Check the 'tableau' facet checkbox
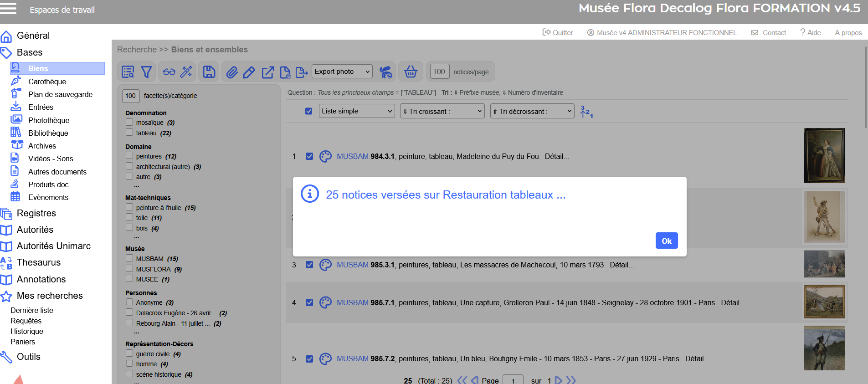The image size is (868, 384). [x=129, y=133]
